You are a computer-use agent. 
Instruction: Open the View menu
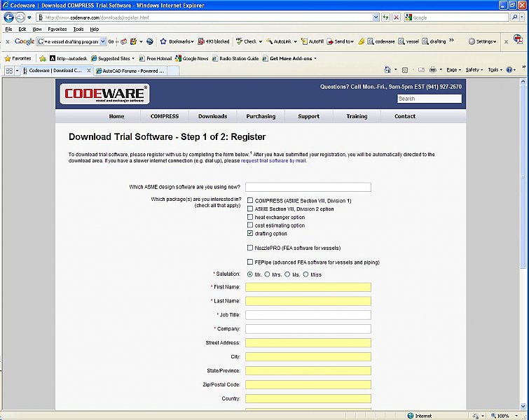coord(37,29)
